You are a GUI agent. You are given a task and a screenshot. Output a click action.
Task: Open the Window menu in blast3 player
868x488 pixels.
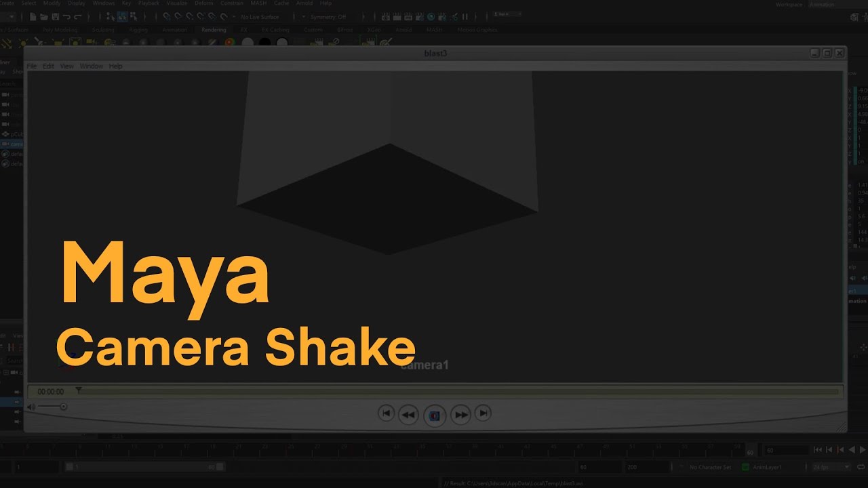point(92,66)
